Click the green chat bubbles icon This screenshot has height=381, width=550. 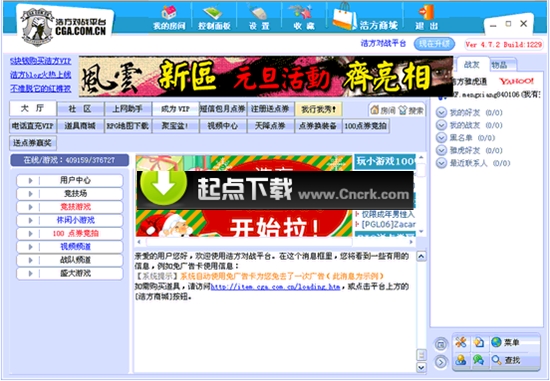tap(478, 360)
